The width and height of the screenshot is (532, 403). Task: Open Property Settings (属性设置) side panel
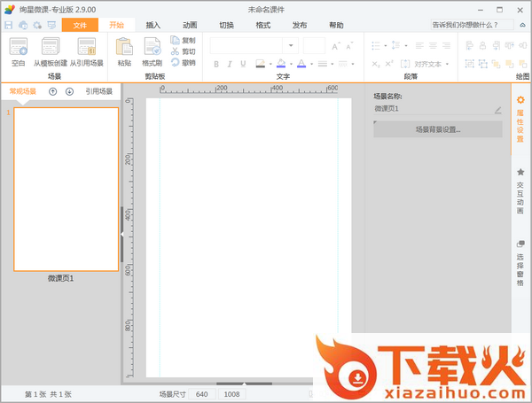pos(520,119)
